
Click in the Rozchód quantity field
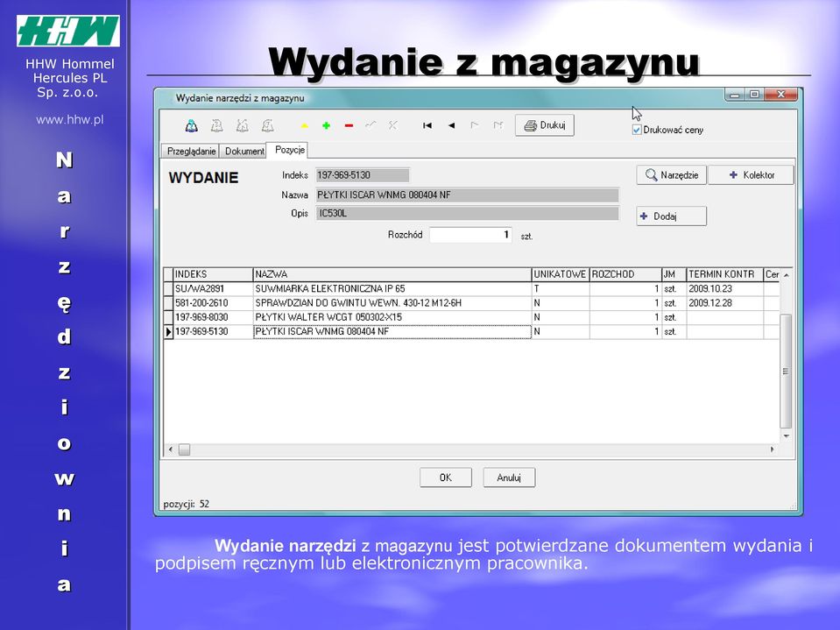click(471, 235)
